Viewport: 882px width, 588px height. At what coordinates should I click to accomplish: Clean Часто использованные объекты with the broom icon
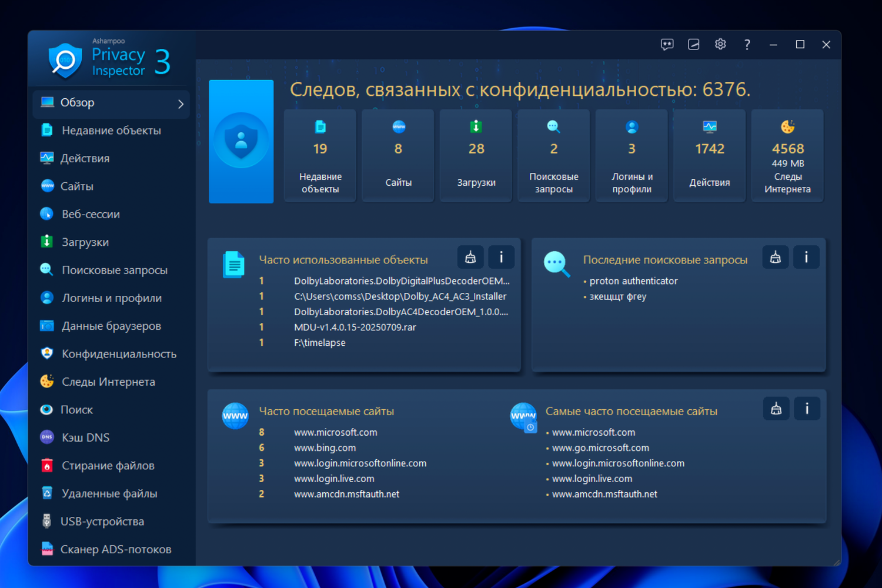[x=470, y=257]
